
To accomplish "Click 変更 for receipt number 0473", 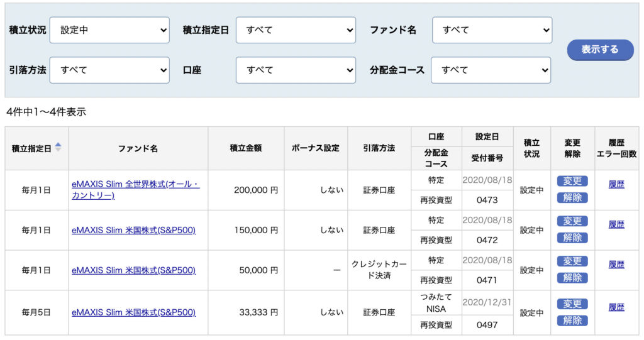I will [x=572, y=181].
